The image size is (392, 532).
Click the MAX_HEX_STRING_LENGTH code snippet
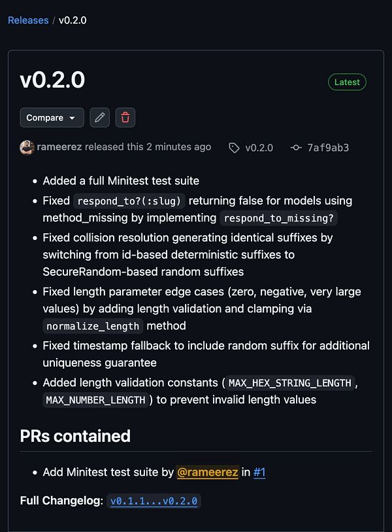tap(290, 383)
